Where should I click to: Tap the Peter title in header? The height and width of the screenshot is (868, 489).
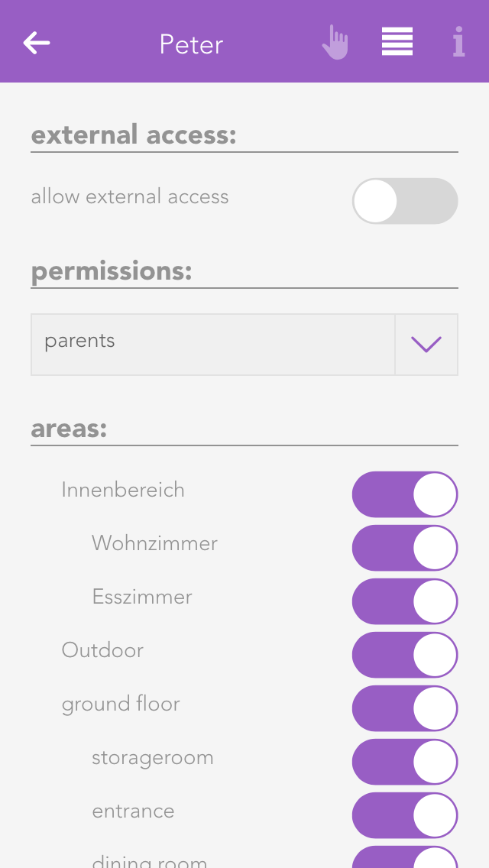tap(191, 44)
